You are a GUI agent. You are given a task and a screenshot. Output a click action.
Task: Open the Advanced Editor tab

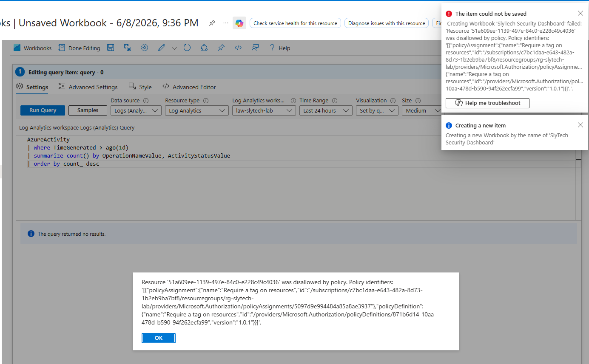[189, 87]
